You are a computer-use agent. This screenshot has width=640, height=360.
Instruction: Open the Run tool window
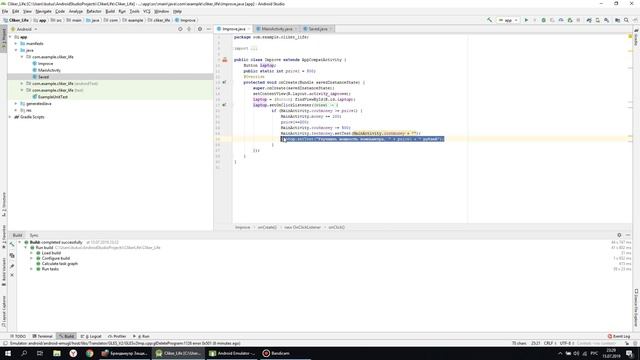pyautogui.click(x=141, y=336)
